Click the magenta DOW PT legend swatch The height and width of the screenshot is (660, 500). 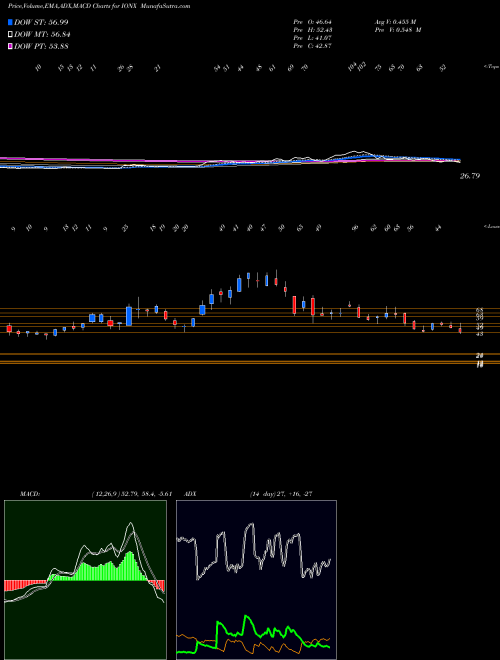[11, 46]
